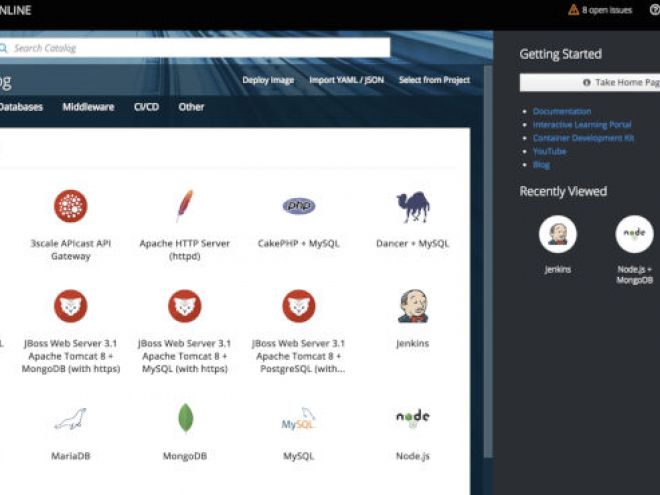Choose the MariaDB seal icon

pyautogui.click(x=71, y=418)
